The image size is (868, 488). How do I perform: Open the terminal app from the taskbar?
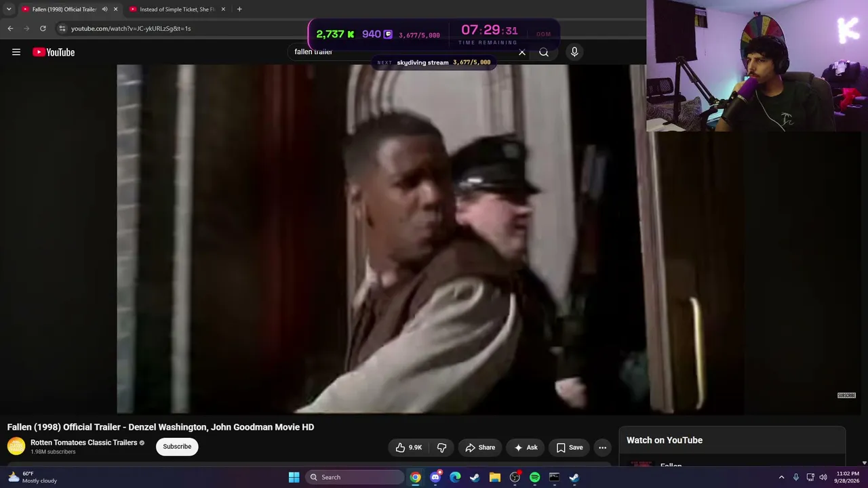point(554,477)
